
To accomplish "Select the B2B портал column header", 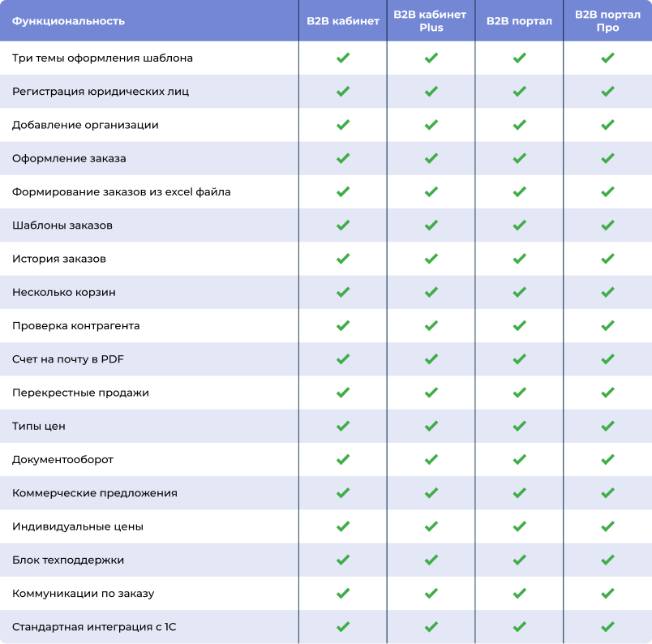I will click(519, 21).
